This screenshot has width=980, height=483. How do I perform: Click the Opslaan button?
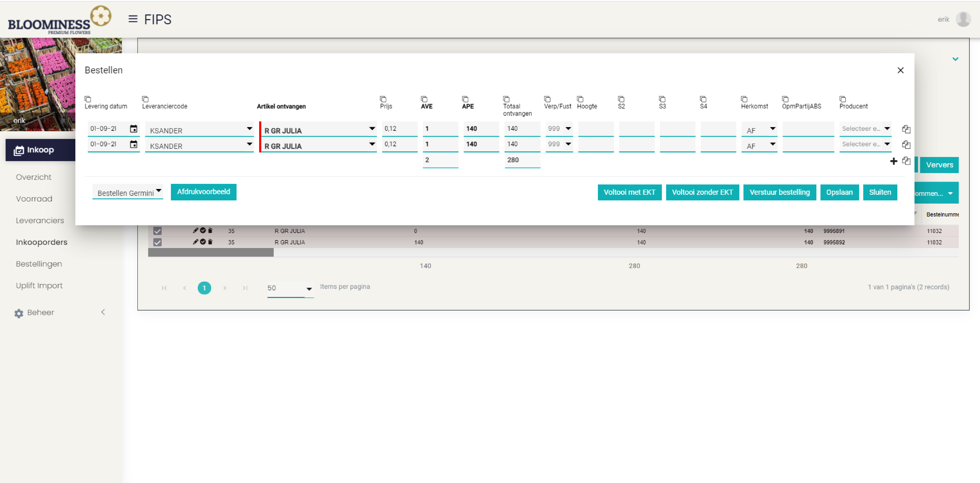pos(839,192)
